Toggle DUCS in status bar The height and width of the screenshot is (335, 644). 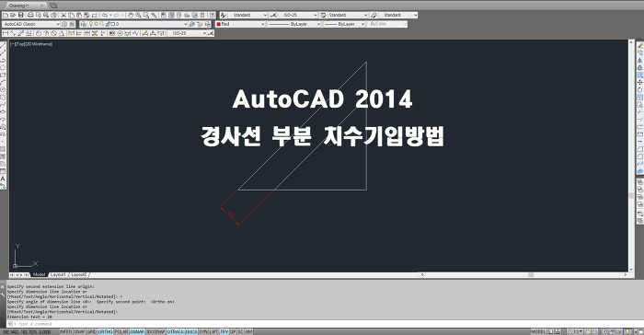tap(191, 331)
